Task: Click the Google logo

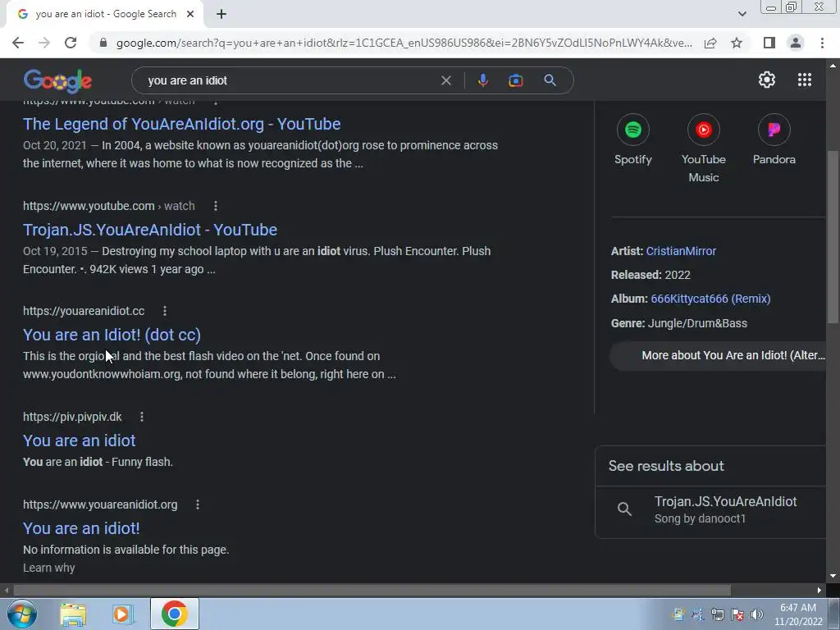Action: coord(58,81)
